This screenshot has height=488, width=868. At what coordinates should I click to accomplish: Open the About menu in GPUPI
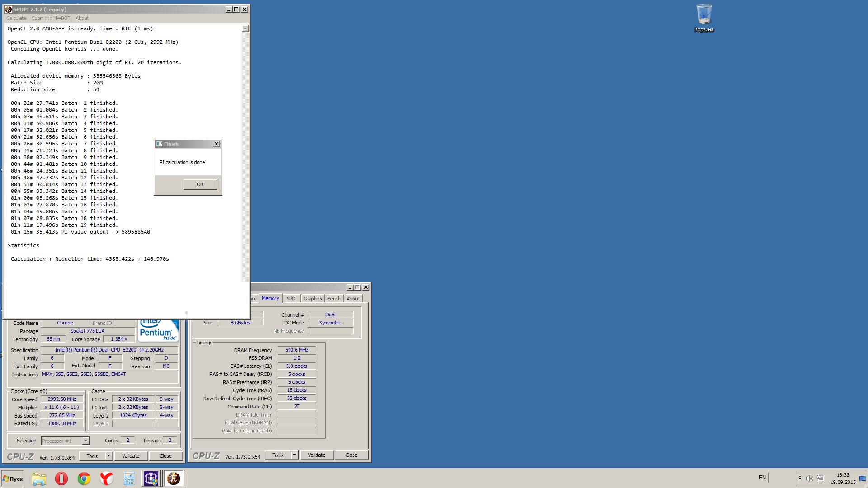click(82, 18)
